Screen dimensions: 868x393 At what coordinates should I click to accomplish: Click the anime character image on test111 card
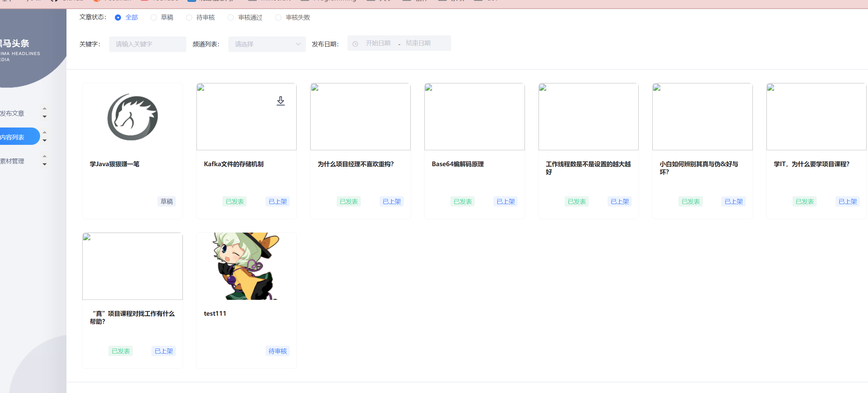click(246, 266)
